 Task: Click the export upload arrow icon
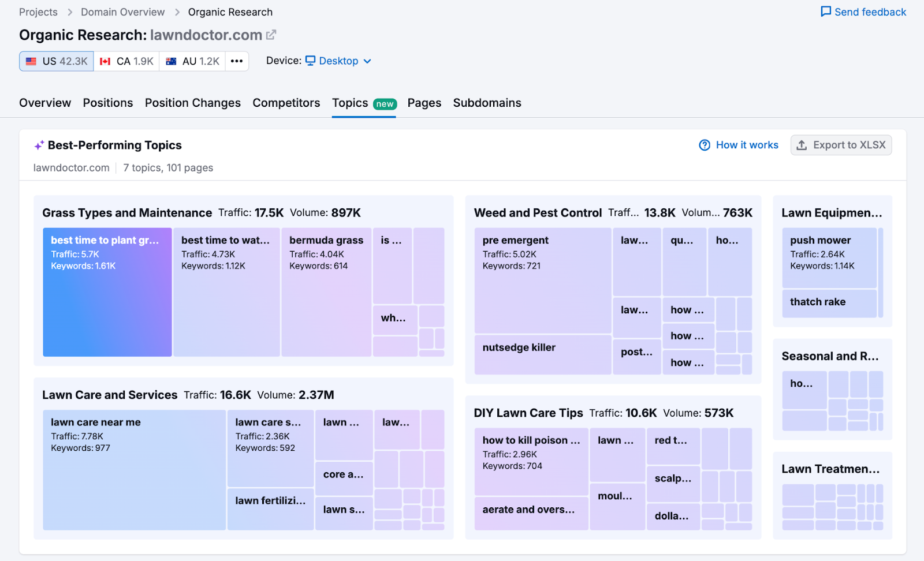point(802,145)
